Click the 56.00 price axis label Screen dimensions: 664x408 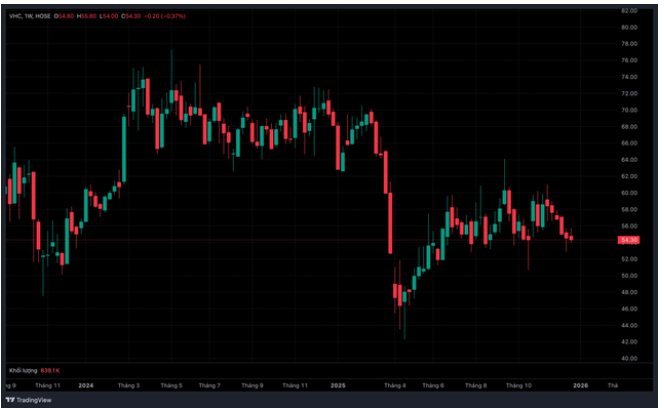629,226
